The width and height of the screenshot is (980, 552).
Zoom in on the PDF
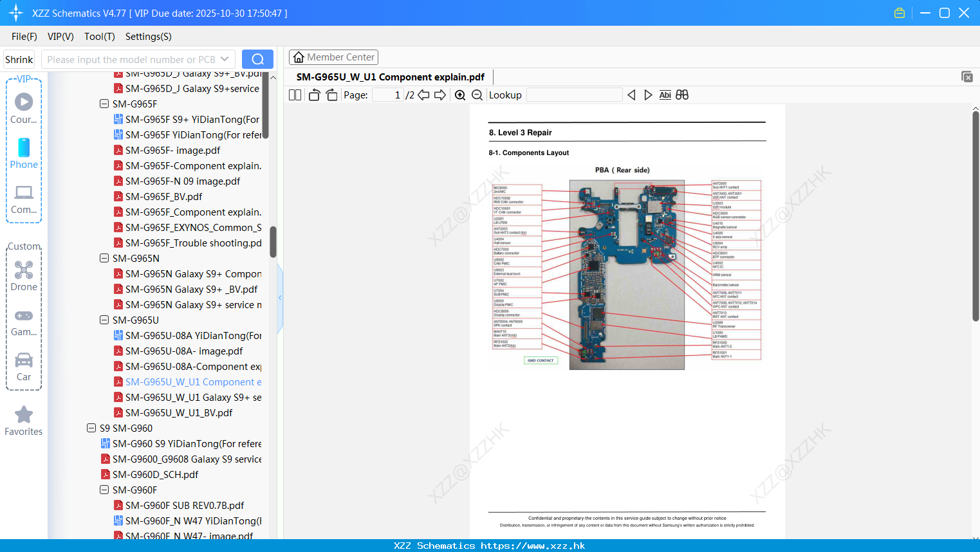pos(460,95)
